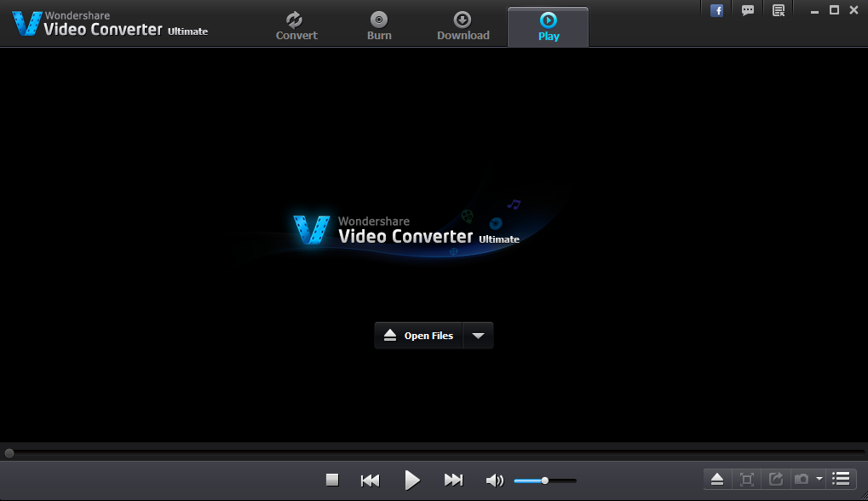
Task: Go to the Download tab
Action: click(463, 26)
